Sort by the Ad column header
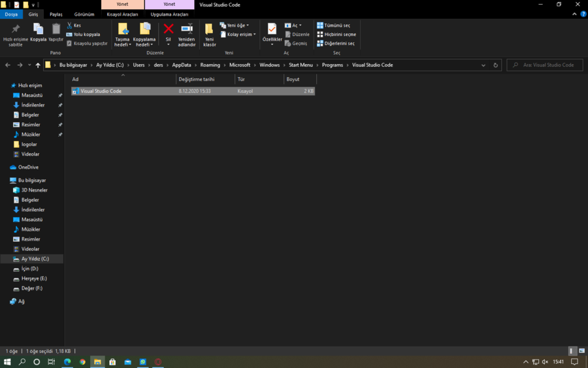Viewport: 588px width, 368px height. [x=123, y=79]
